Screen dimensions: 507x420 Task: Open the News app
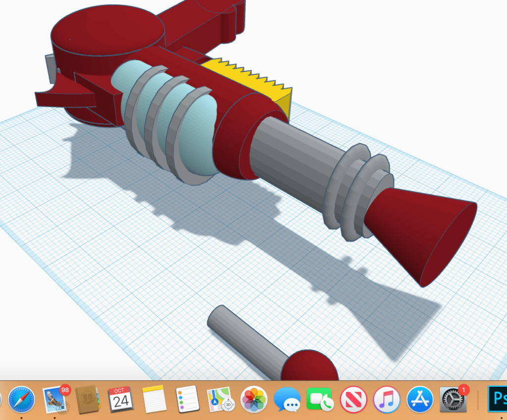click(x=353, y=399)
